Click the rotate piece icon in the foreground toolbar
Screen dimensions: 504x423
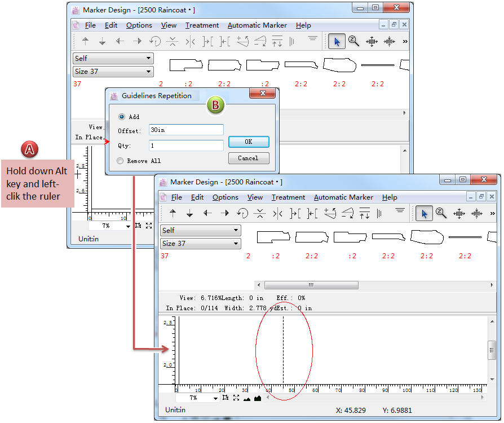click(242, 213)
